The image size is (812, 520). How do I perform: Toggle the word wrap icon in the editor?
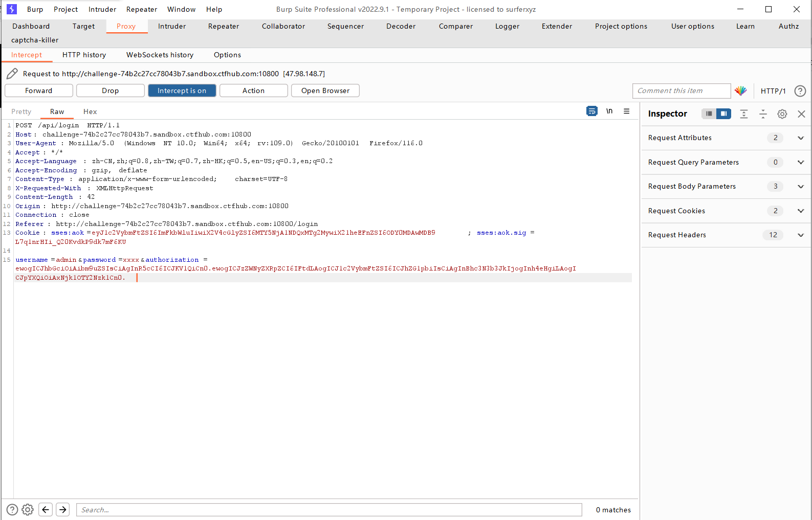592,111
